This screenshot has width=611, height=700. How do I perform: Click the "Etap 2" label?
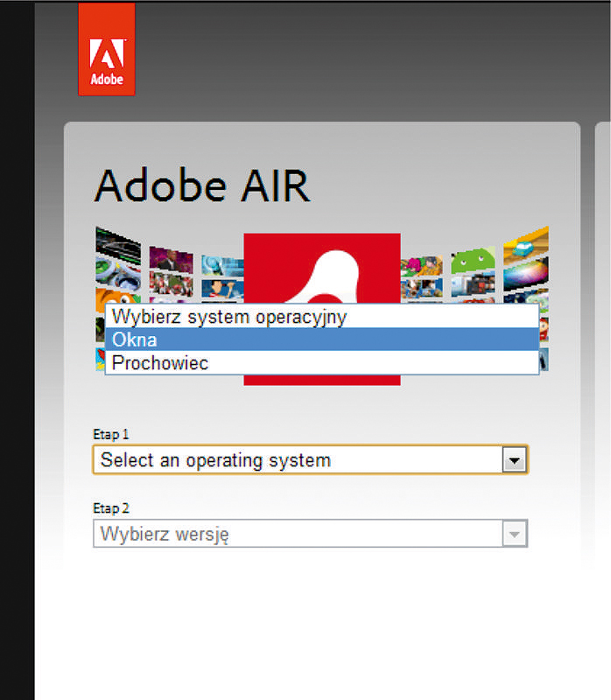coord(110,508)
